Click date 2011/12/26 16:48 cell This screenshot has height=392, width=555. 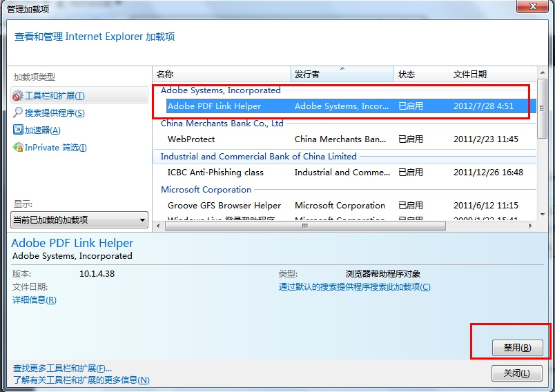(488, 173)
